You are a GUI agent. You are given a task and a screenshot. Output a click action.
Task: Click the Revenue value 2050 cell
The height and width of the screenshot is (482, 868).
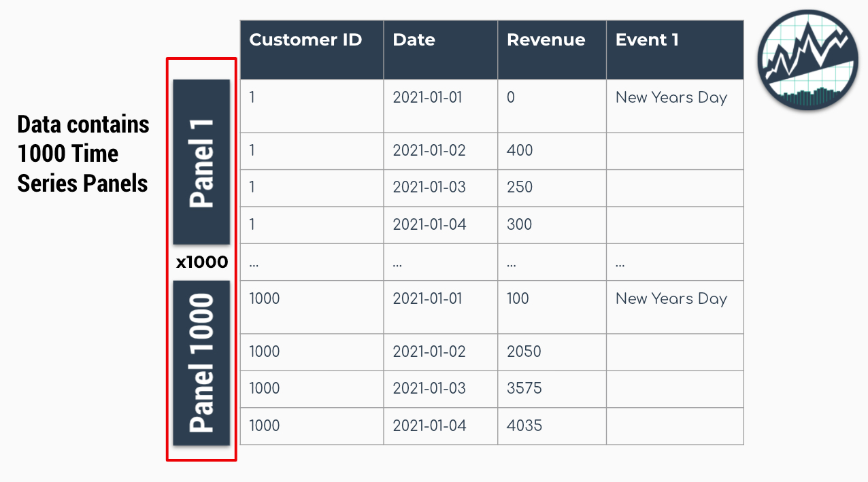coord(522,351)
